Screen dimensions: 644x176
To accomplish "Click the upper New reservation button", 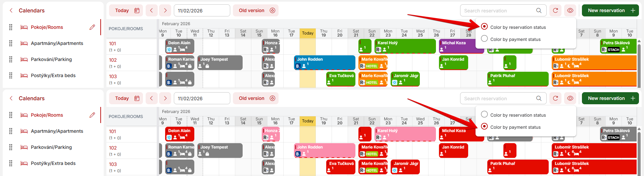I will [610, 10].
